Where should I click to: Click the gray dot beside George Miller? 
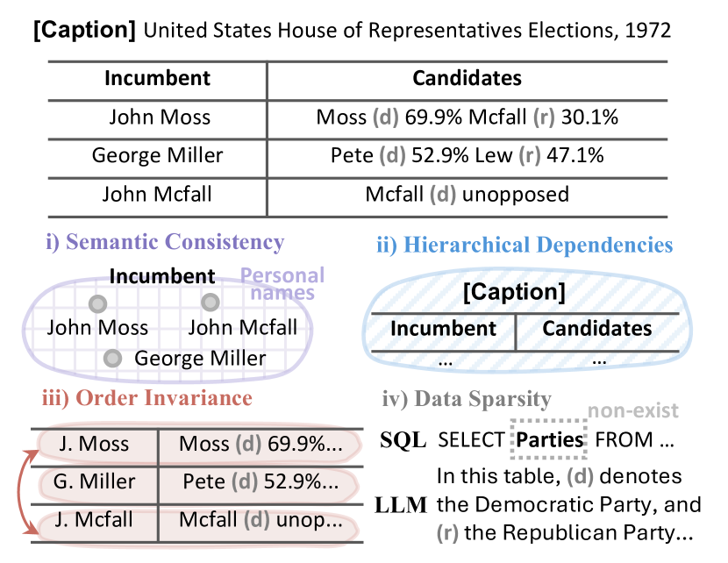(112, 359)
